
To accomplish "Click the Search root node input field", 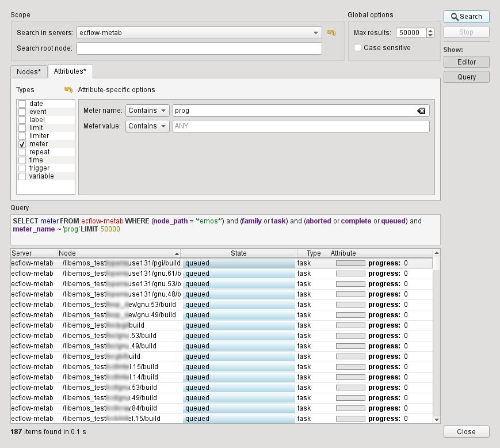I will tap(199, 48).
